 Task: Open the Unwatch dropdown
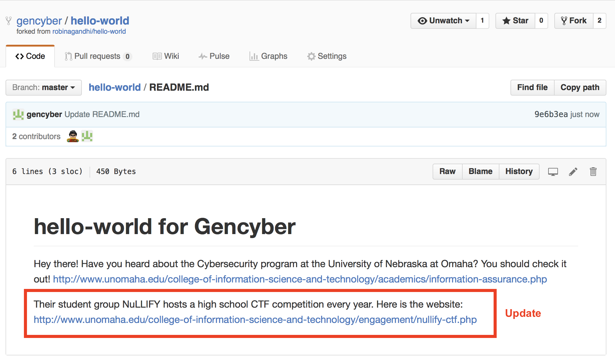[444, 21]
